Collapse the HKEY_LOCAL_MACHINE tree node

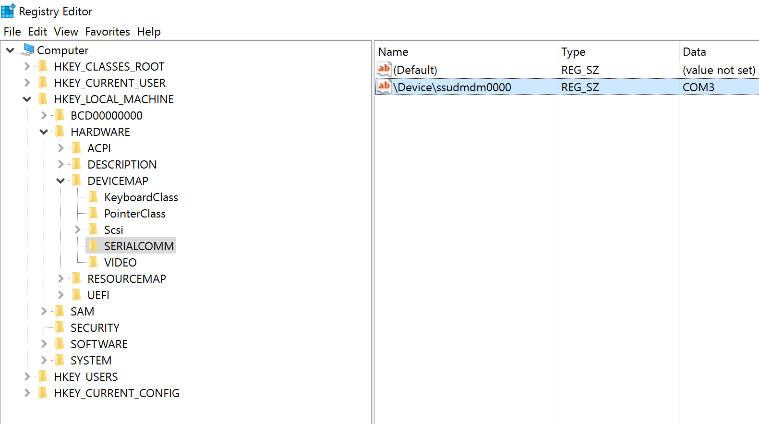click(x=27, y=100)
